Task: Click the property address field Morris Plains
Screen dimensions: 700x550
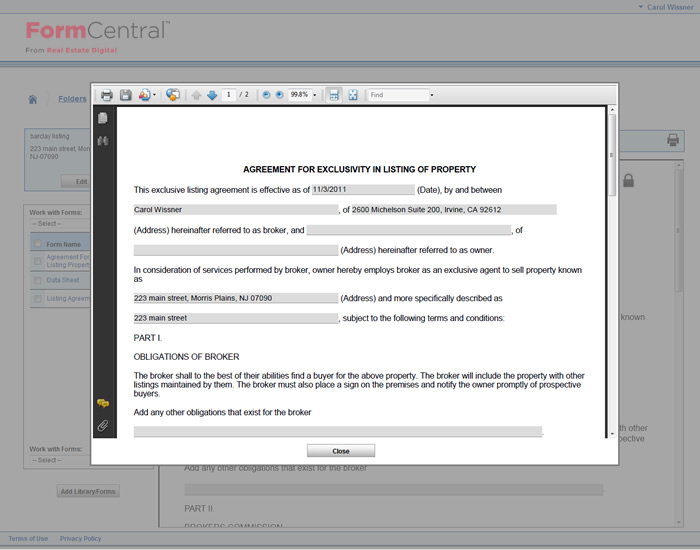Action: pos(236,298)
